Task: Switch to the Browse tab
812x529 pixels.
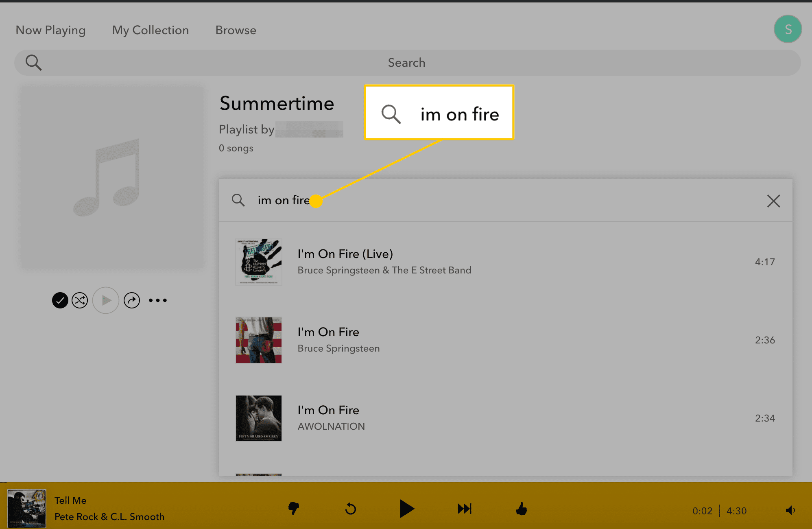Action: pyautogui.click(x=236, y=30)
